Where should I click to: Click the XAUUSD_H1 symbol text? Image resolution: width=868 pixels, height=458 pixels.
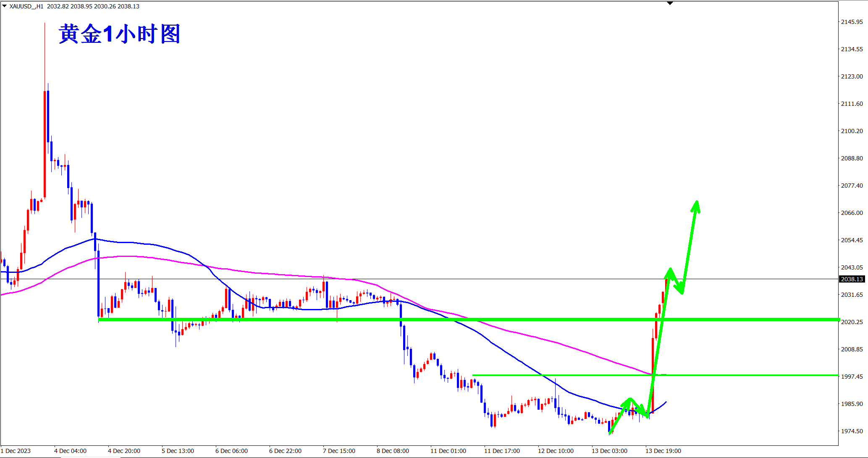click(26, 6)
